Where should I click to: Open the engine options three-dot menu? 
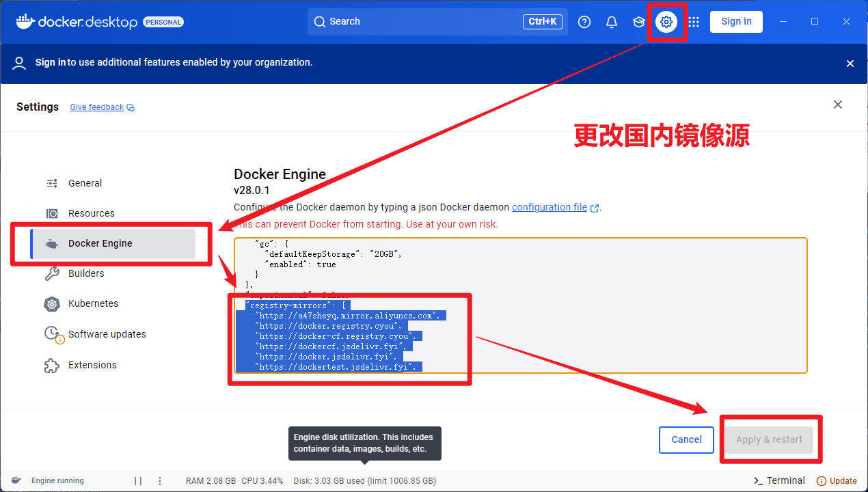click(160, 480)
